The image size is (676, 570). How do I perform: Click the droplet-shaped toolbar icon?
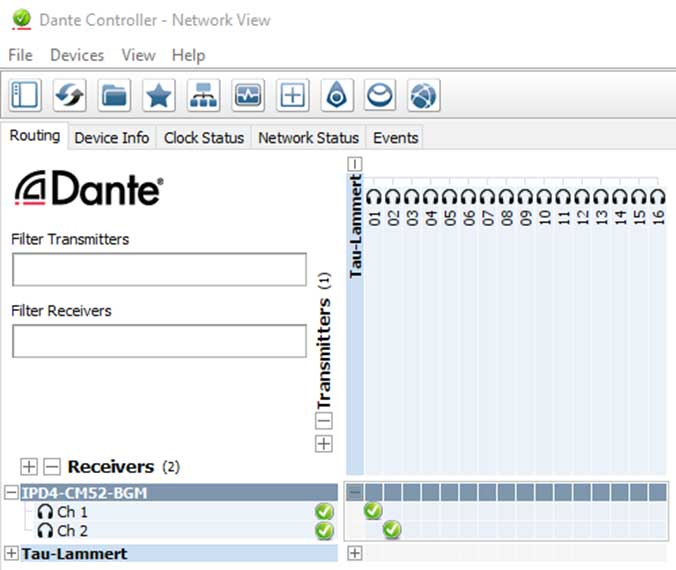pos(337,95)
